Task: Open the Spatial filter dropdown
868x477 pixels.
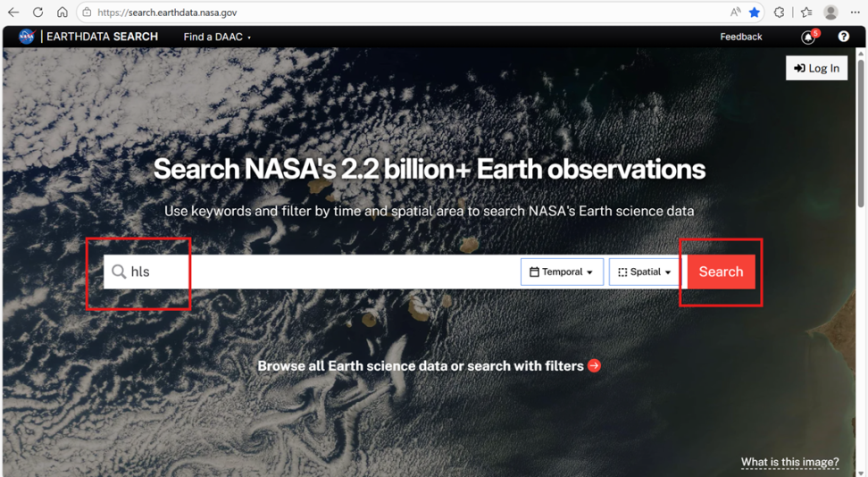Action: [x=645, y=272]
